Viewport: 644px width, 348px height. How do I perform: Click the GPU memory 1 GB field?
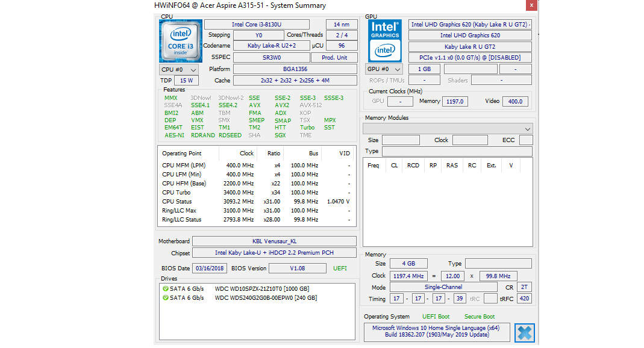(424, 69)
